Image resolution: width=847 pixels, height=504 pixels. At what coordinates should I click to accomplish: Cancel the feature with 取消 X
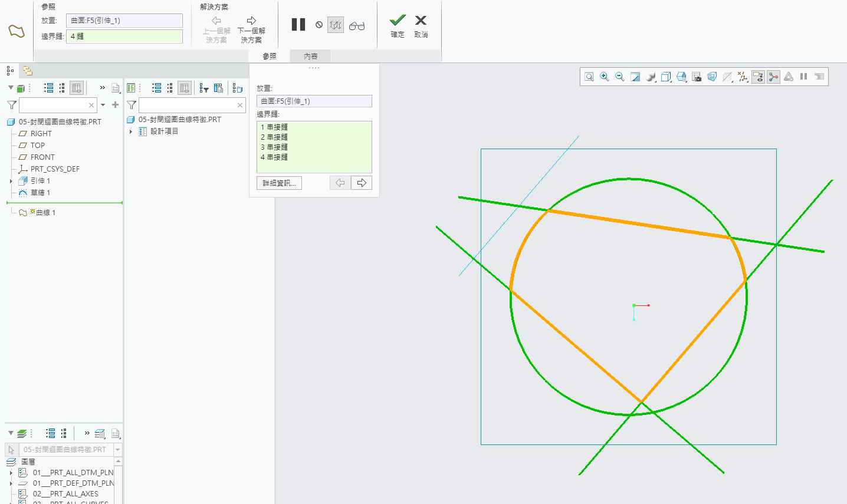coord(421,26)
